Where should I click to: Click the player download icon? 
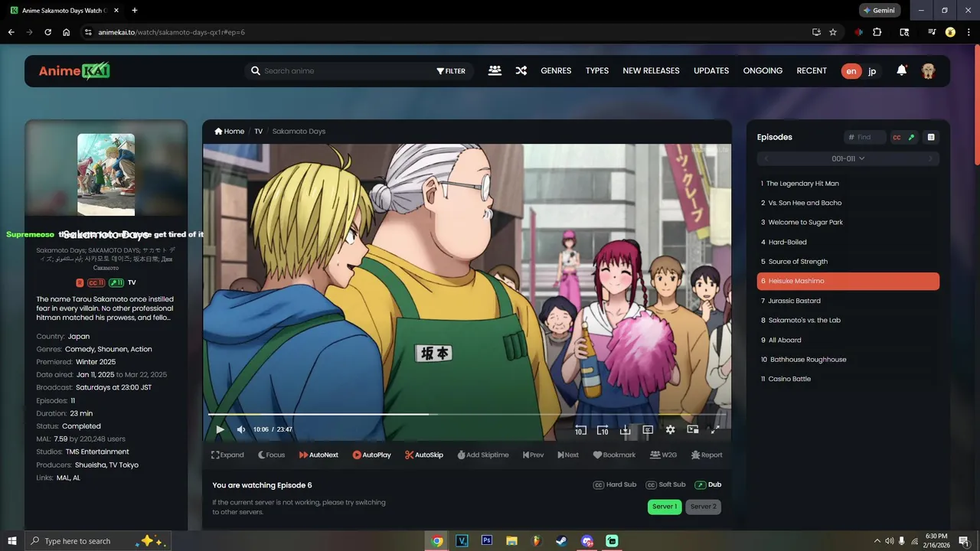point(625,430)
